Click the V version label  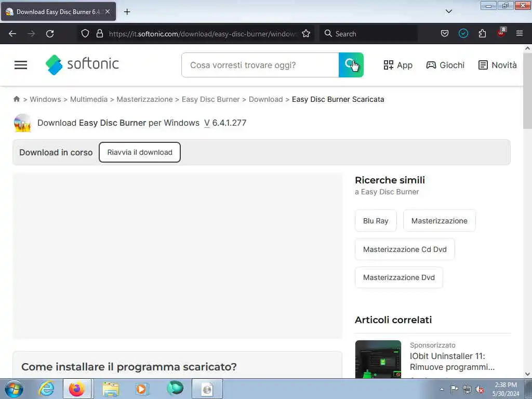click(207, 123)
